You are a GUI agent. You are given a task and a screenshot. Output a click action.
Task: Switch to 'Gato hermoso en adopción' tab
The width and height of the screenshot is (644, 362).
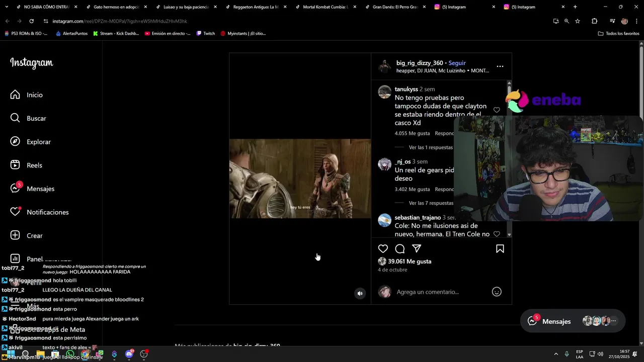coord(116,7)
